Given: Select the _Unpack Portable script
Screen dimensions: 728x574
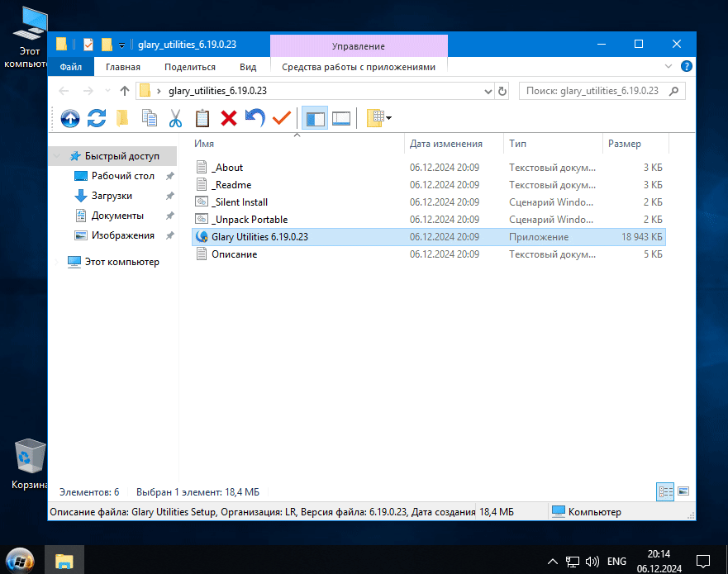Looking at the screenshot, I should tap(429, 220).
